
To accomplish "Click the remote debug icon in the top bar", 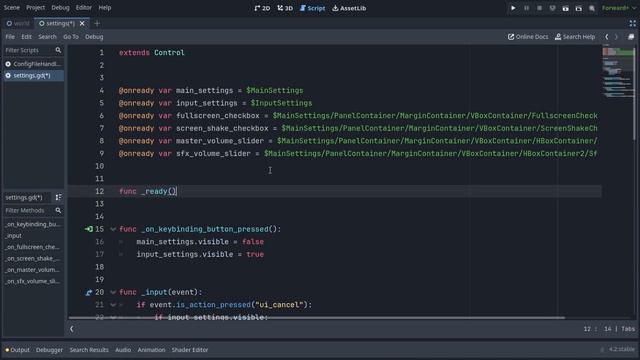I will (552, 8).
